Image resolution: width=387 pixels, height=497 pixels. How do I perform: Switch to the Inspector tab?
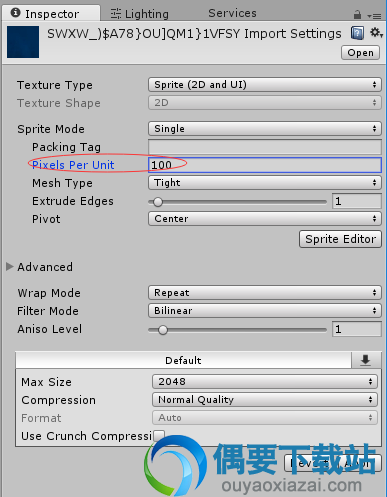(x=51, y=14)
